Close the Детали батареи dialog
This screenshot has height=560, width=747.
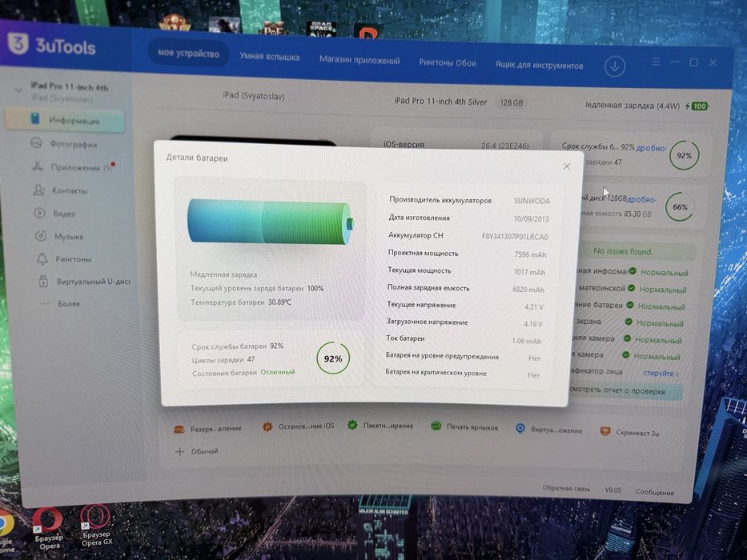click(566, 166)
